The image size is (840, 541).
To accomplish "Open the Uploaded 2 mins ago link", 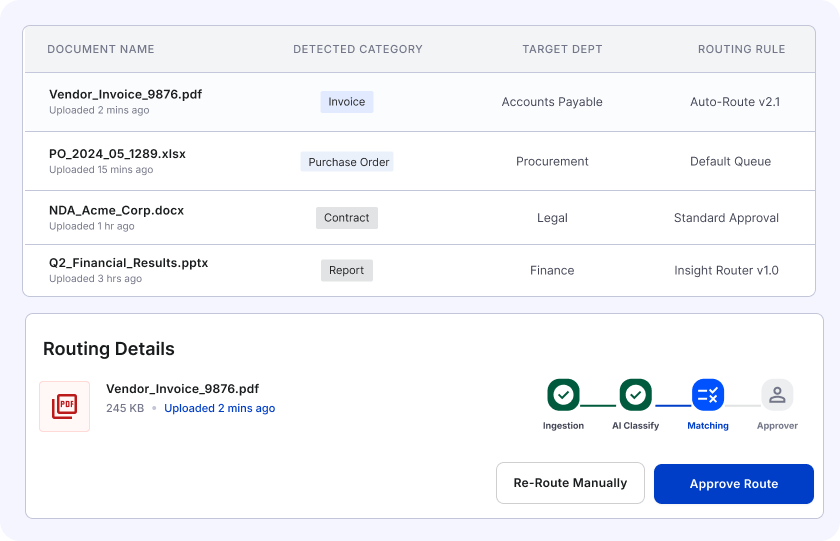I will pos(220,408).
